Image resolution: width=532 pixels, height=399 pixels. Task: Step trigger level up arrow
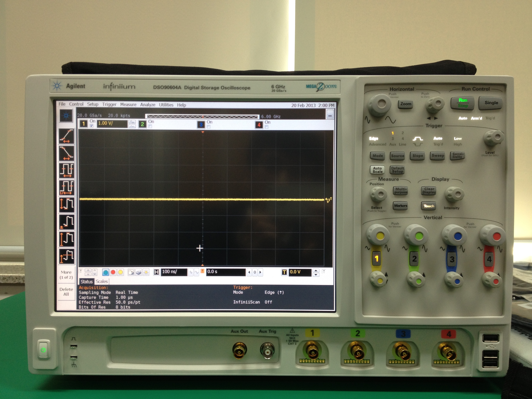tap(316, 271)
